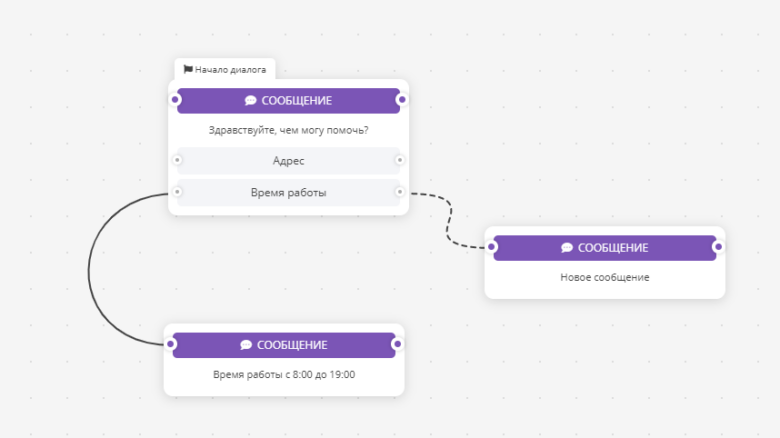This screenshot has height=438, width=780.
Task: Click input connector of Новое сообщение block
Action: pos(491,246)
